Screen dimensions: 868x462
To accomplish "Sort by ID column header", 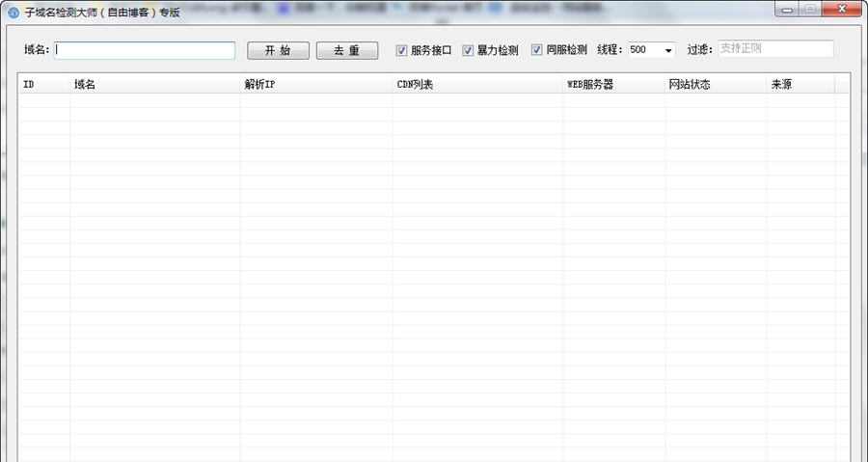I will click(44, 85).
